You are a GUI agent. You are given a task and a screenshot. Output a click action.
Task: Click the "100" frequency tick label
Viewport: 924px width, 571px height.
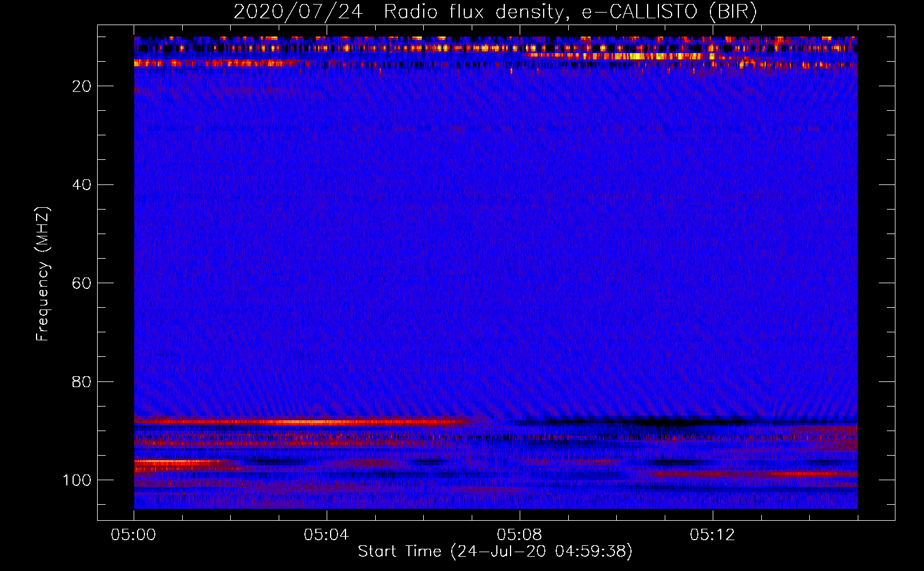(77, 480)
